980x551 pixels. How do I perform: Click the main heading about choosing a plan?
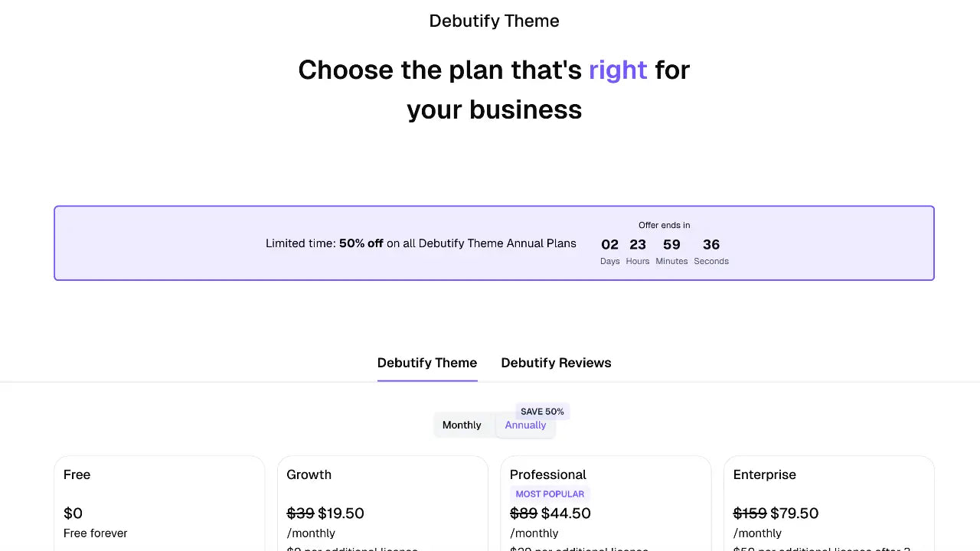pos(494,90)
